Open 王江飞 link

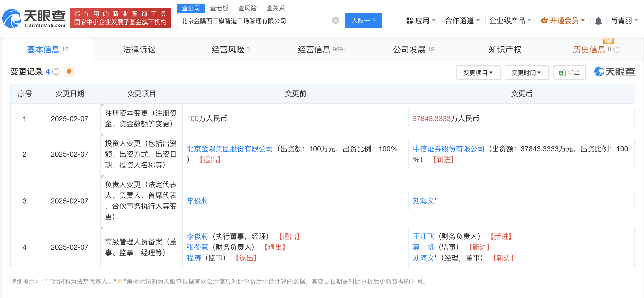[x=424, y=236]
